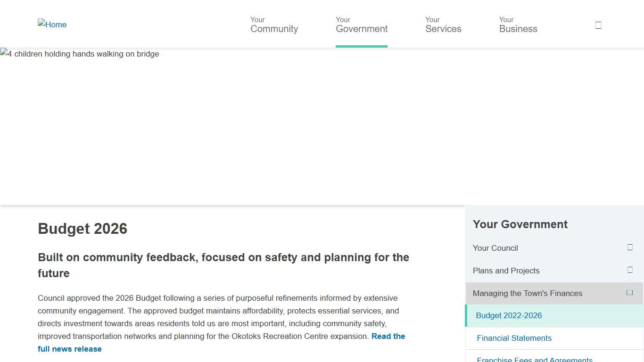Screen dimensions: 644x362
Task: Open the Your Community navigation menu
Action: tap(274, 25)
